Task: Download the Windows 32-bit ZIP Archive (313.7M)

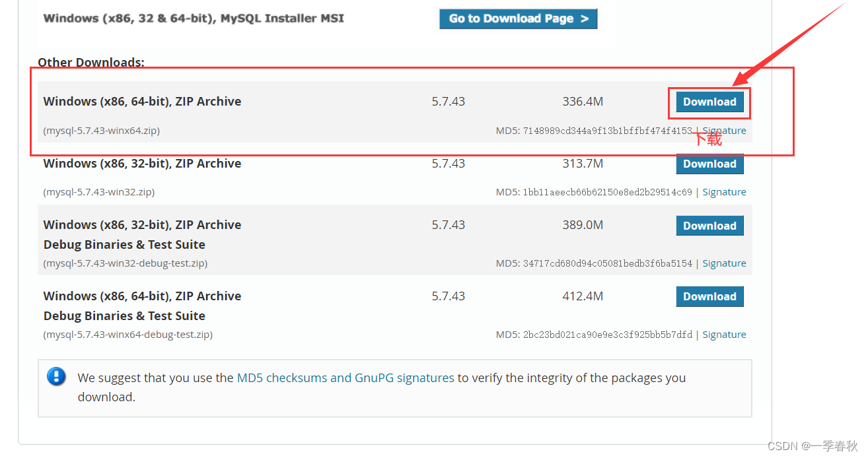Action: [x=709, y=164]
